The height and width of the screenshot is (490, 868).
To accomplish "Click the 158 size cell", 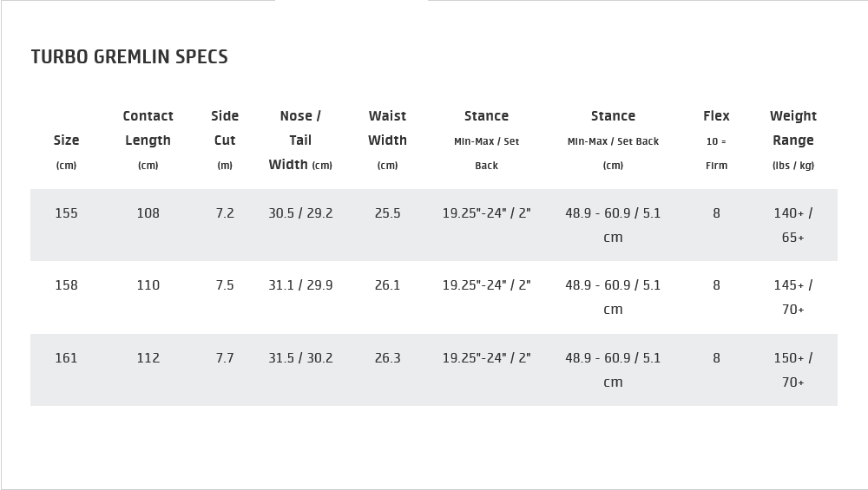I will pos(66,285).
